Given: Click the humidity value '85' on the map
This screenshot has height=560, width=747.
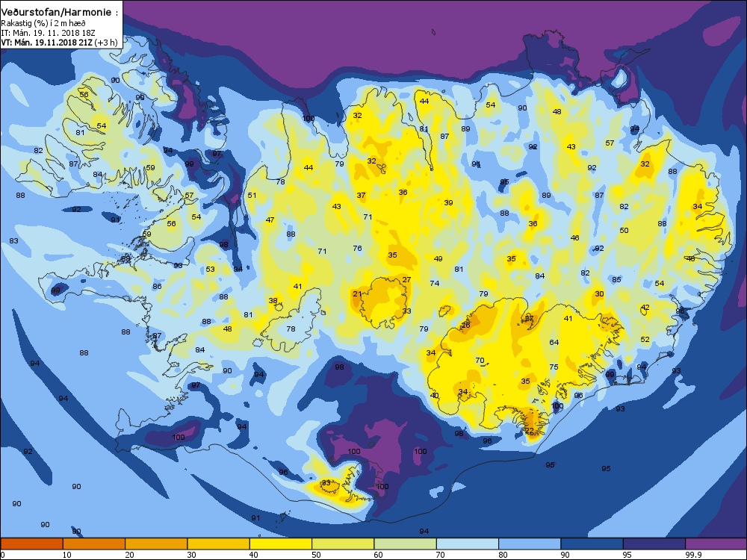Looking at the screenshot, I should (x=616, y=279).
